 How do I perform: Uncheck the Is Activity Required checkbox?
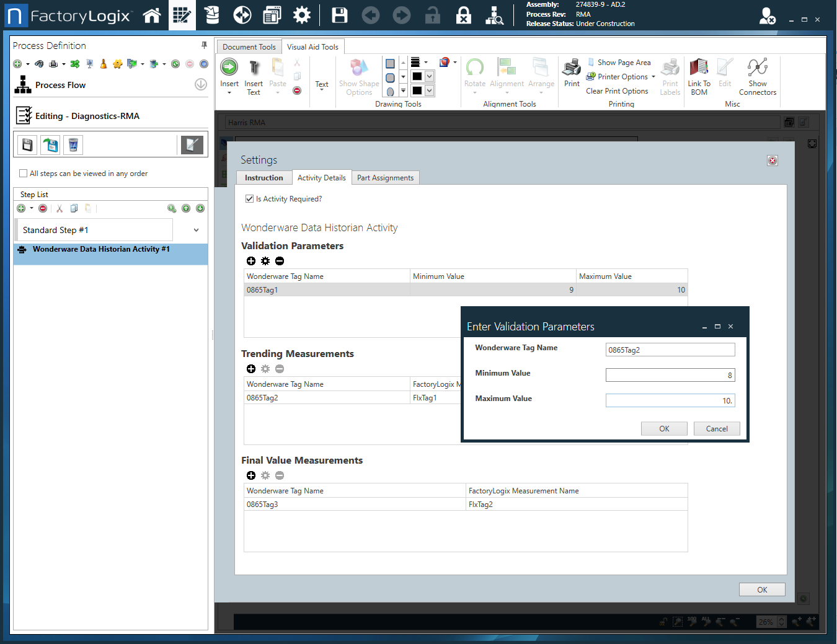pos(249,198)
